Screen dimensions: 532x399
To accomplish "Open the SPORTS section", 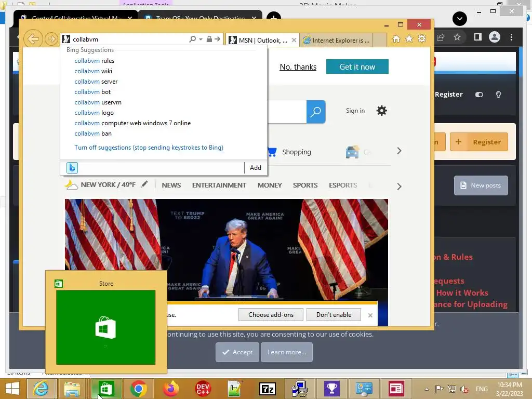I will (x=305, y=185).
